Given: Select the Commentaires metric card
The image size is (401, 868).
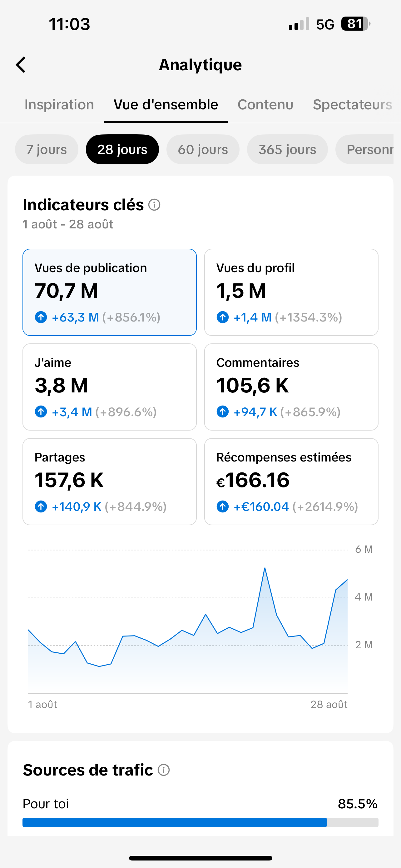Looking at the screenshot, I should (291, 387).
